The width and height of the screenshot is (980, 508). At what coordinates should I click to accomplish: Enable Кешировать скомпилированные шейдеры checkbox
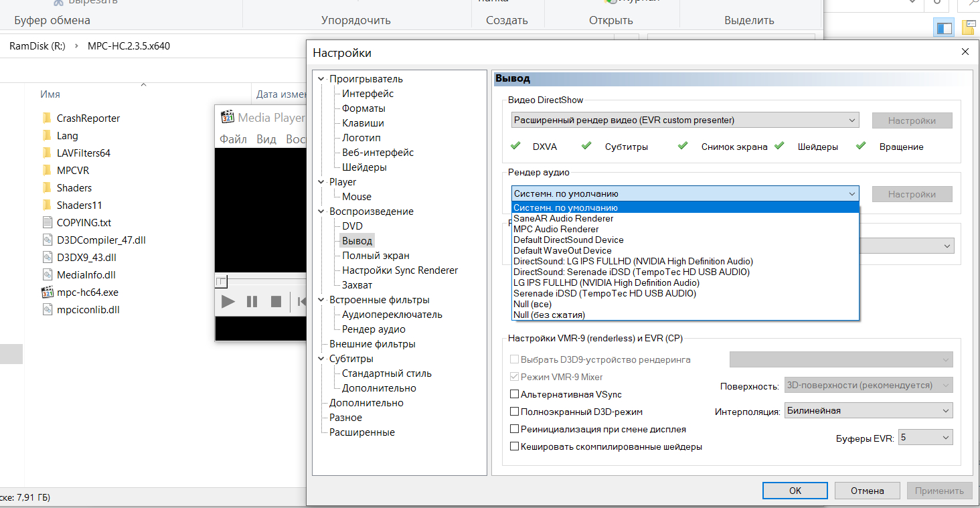click(x=515, y=446)
